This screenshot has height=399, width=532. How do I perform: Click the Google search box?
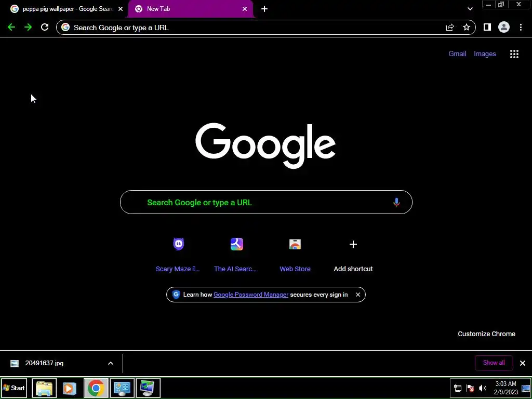point(266,202)
